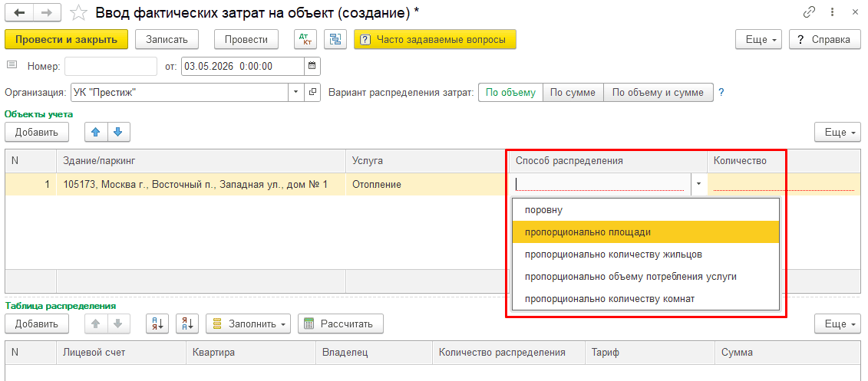The width and height of the screenshot is (868, 381).
Task: Move object row down with blue arrow
Action: coord(118,132)
